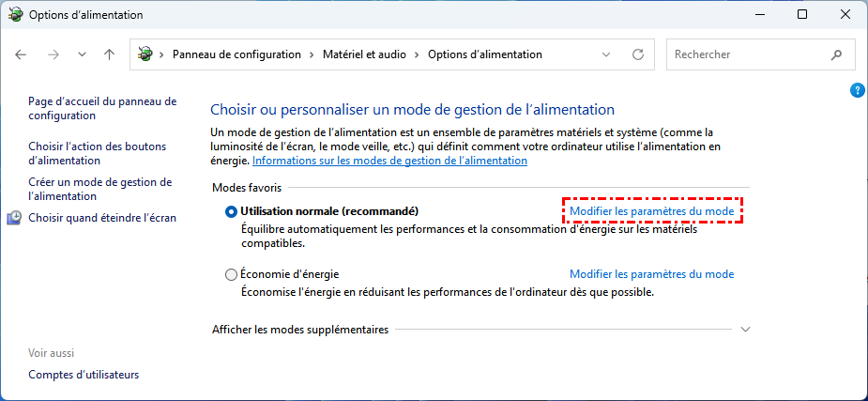Viewport: 868px width, 401px height.
Task: Click the Forward navigation arrow
Action: tap(53, 54)
